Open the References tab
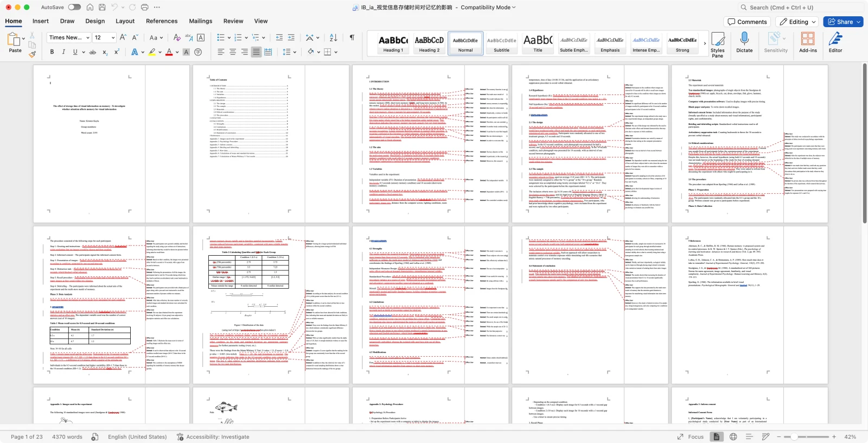 (162, 21)
